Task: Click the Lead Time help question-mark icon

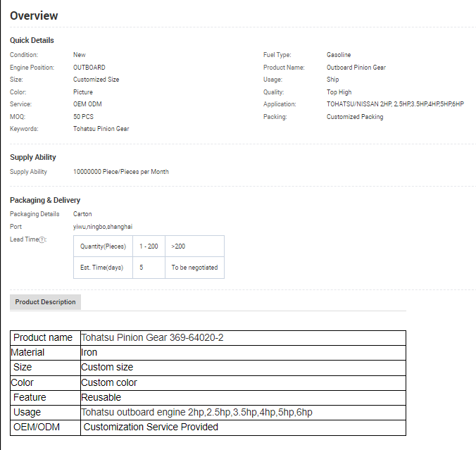Action: tap(42, 239)
